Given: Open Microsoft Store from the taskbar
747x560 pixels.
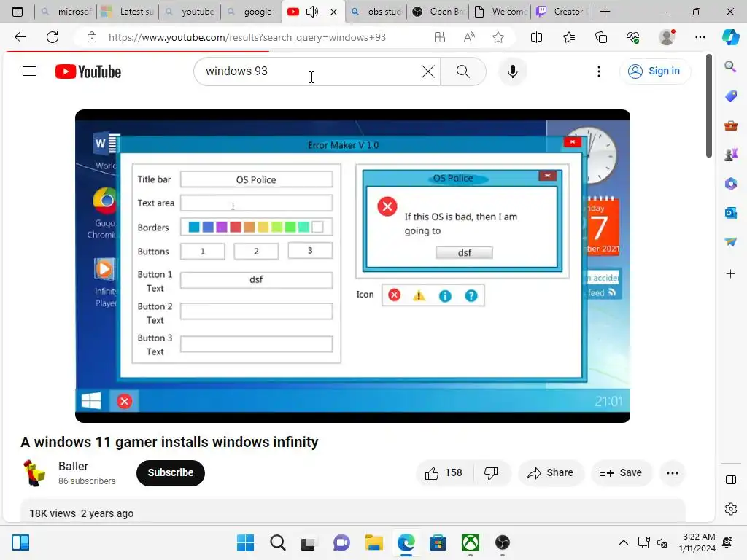Looking at the screenshot, I should pos(438,542).
